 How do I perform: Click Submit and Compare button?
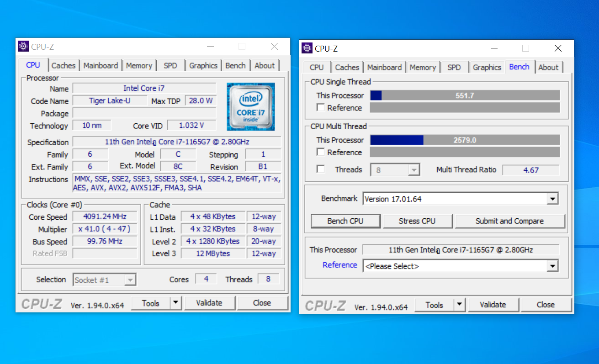[510, 221]
